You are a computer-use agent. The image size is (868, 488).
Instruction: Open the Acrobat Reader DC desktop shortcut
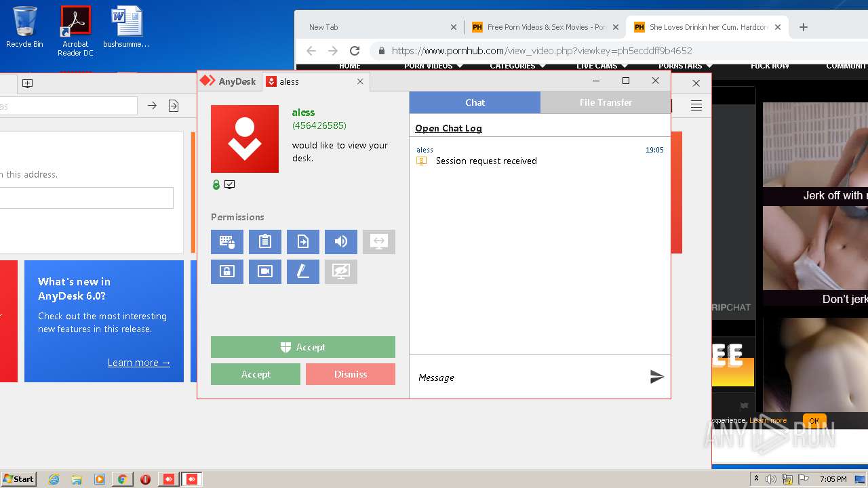pyautogui.click(x=75, y=31)
